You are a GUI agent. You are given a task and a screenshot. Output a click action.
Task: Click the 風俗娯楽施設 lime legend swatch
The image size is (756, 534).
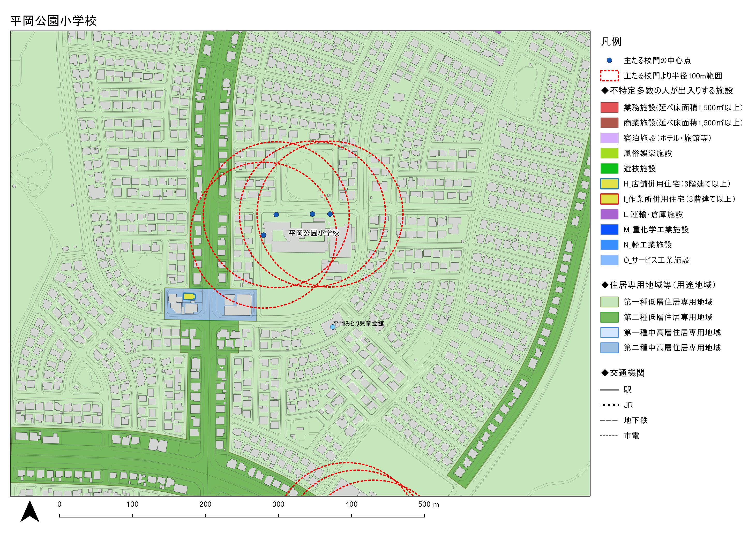point(609,153)
